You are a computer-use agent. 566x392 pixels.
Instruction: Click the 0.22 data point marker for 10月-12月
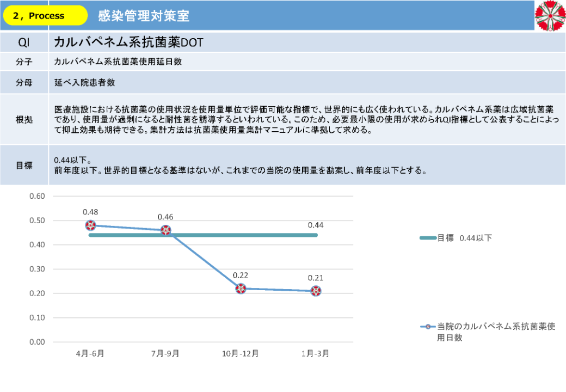point(241,289)
